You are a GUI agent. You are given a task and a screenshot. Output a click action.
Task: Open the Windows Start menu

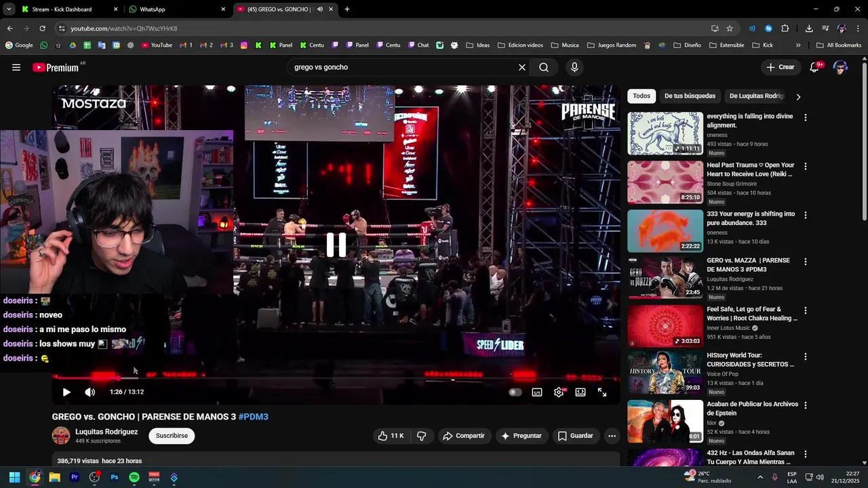click(x=14, y=477)
